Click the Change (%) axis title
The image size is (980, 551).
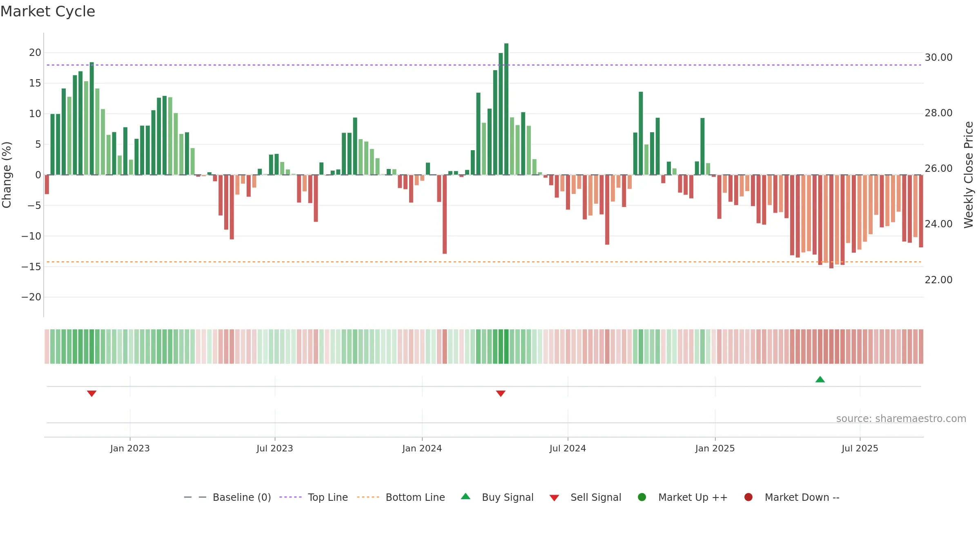(x=7, y=175)
